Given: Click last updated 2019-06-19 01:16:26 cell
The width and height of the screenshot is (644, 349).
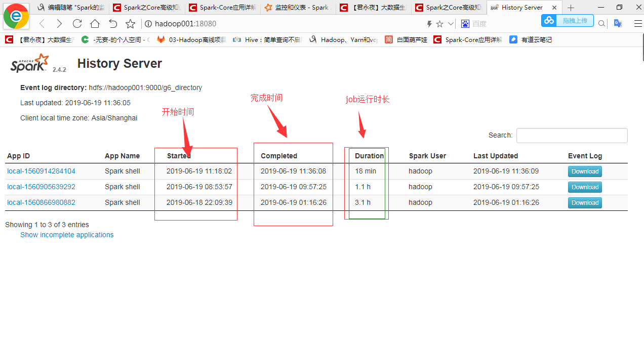Looking at the screenshot, I should pyautogui.click(x=506, y=202).
